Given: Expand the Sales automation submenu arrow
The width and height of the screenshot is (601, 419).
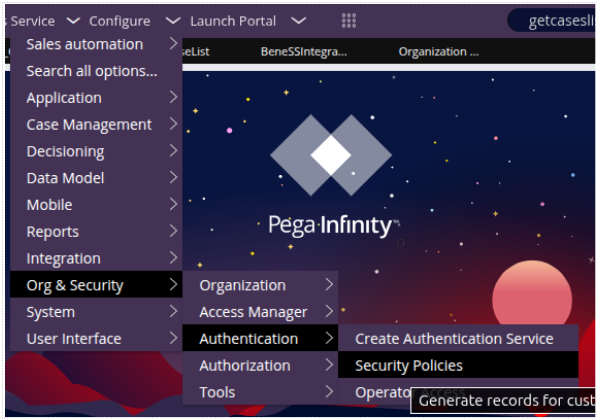Looking at the screenshot, I should [173, 44].
